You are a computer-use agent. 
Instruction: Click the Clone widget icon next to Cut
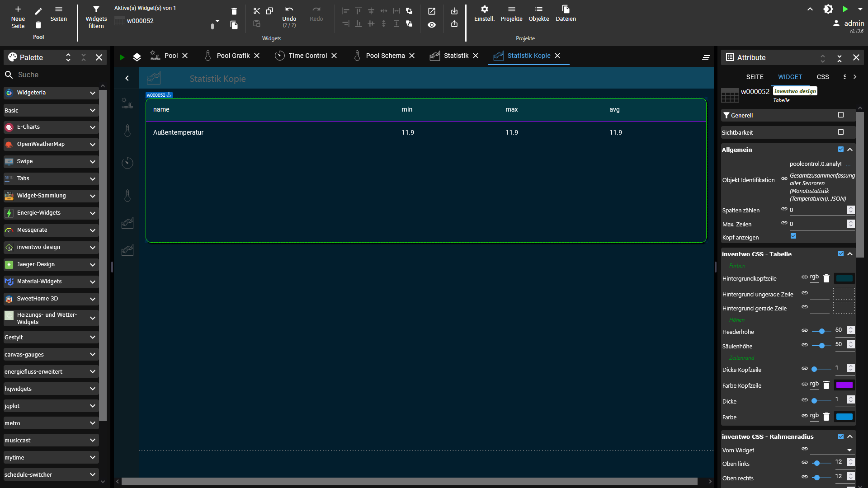(270, 11)
